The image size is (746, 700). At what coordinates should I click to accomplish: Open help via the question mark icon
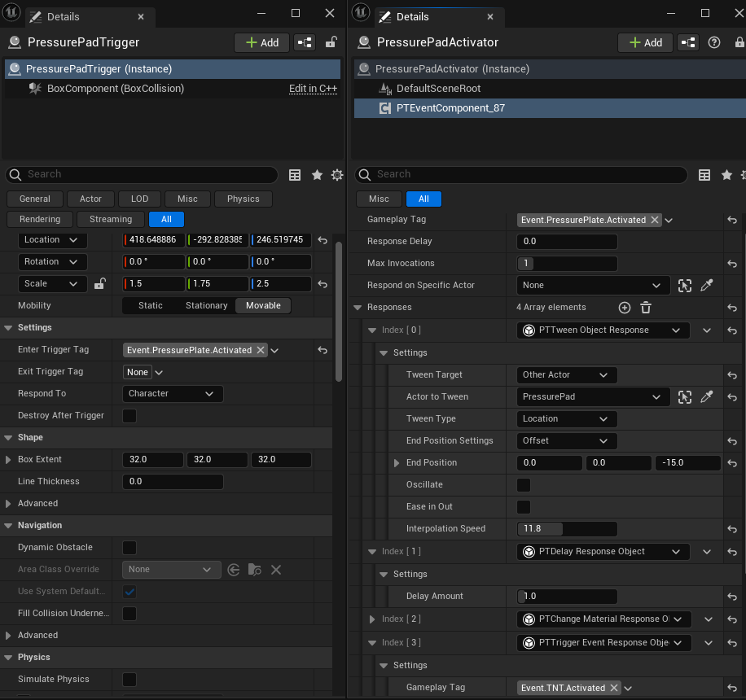[x=714, y=42]
